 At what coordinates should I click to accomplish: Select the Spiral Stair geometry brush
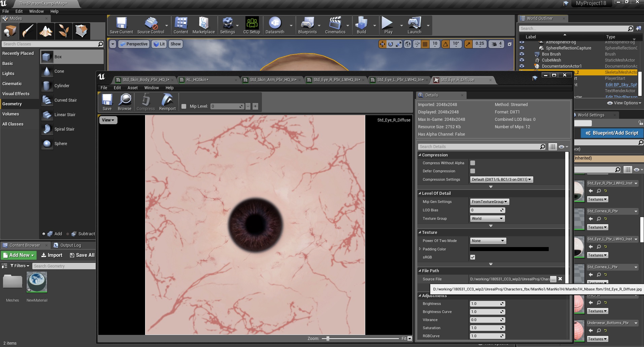[72, 129]
